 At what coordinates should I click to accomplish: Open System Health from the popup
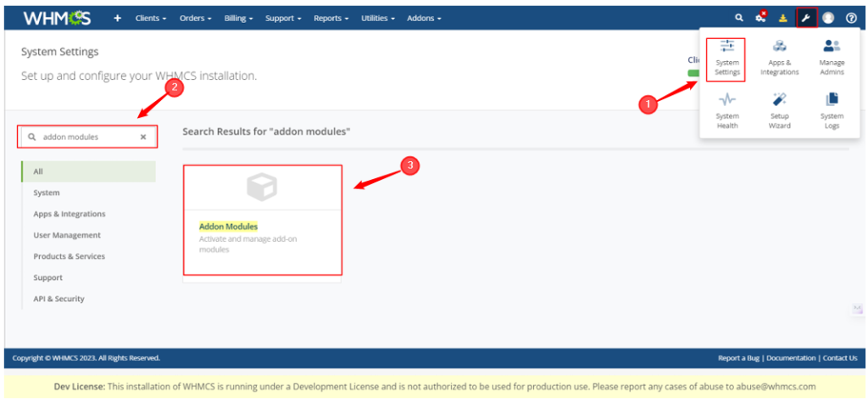click(x=726, y=111)
